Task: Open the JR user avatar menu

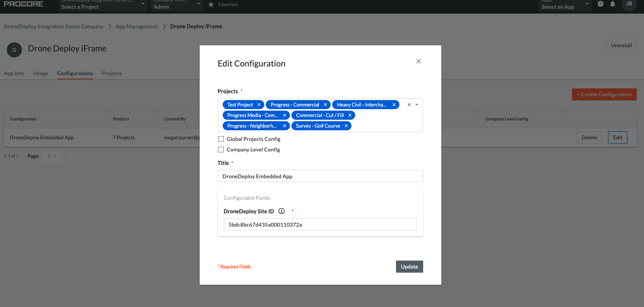Action: coord(629,4)
